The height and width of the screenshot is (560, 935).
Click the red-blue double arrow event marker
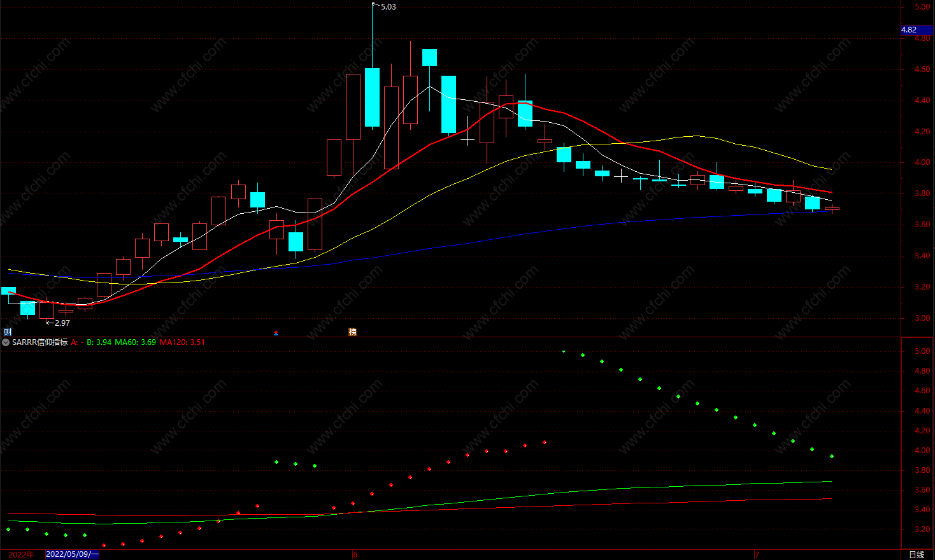[x=276, y=333]
